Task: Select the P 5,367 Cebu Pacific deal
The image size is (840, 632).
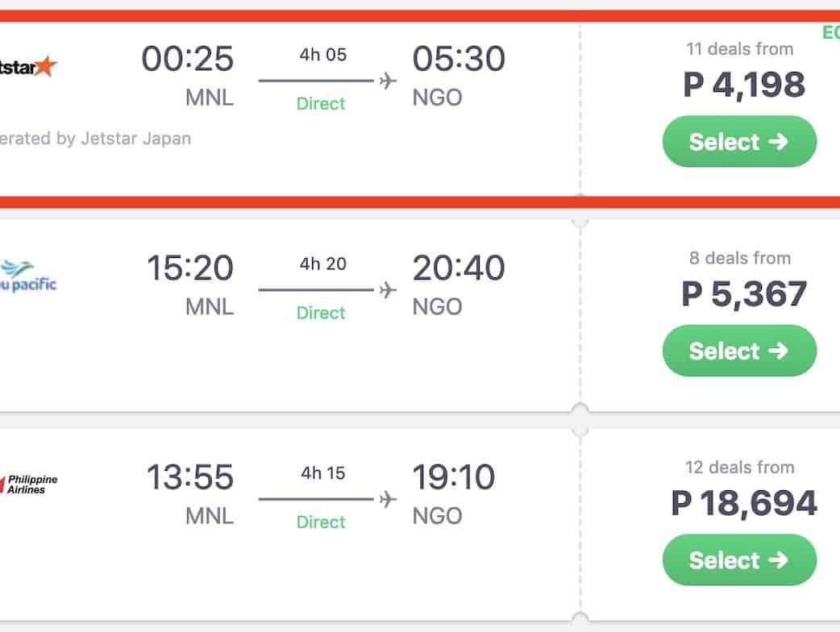Action: 738,351
